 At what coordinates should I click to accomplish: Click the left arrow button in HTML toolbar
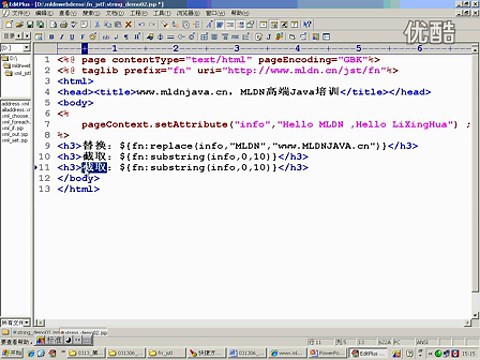click(x=19, y=36)
